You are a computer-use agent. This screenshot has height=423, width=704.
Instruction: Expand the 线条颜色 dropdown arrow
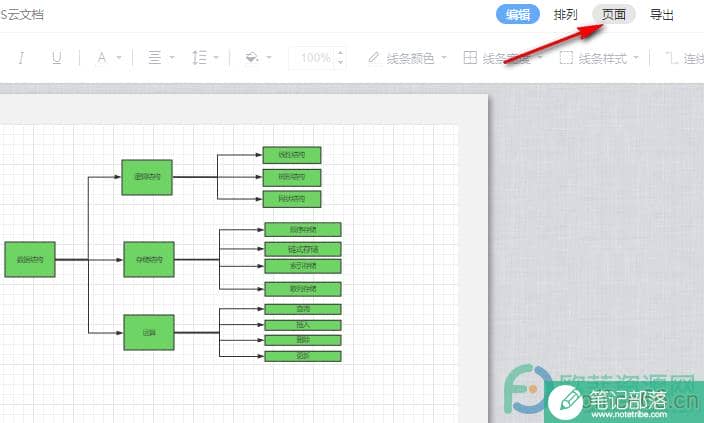click(444, 57)
